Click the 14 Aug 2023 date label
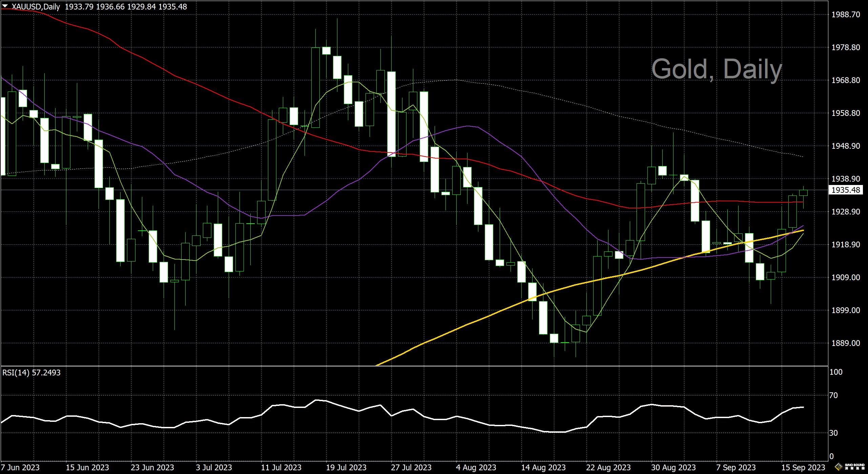The height and width of the screenshot is (474, 868). 543,468
